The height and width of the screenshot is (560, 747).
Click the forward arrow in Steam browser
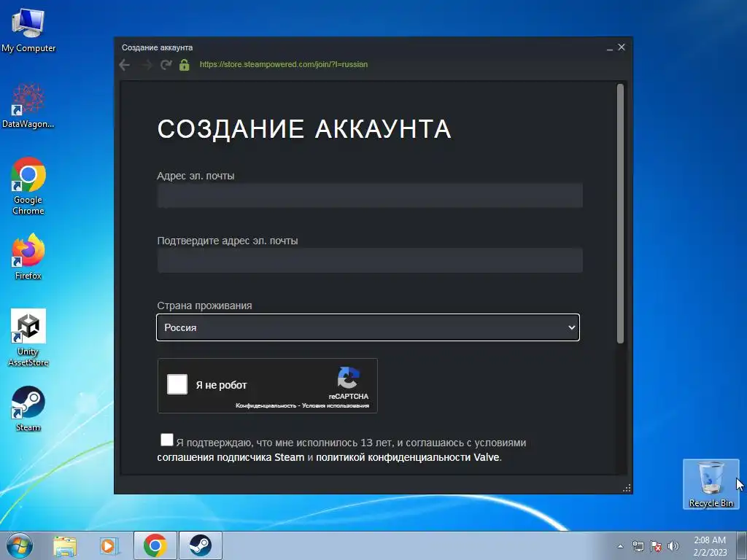click(146, 65)
